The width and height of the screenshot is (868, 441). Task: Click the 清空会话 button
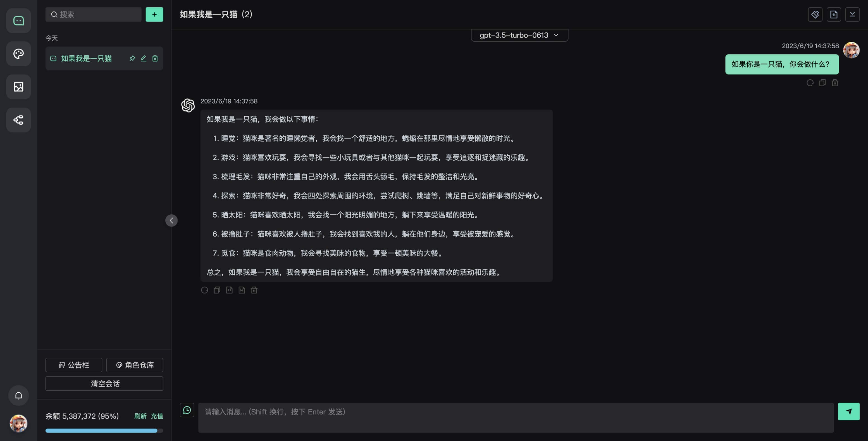[104, 383]
